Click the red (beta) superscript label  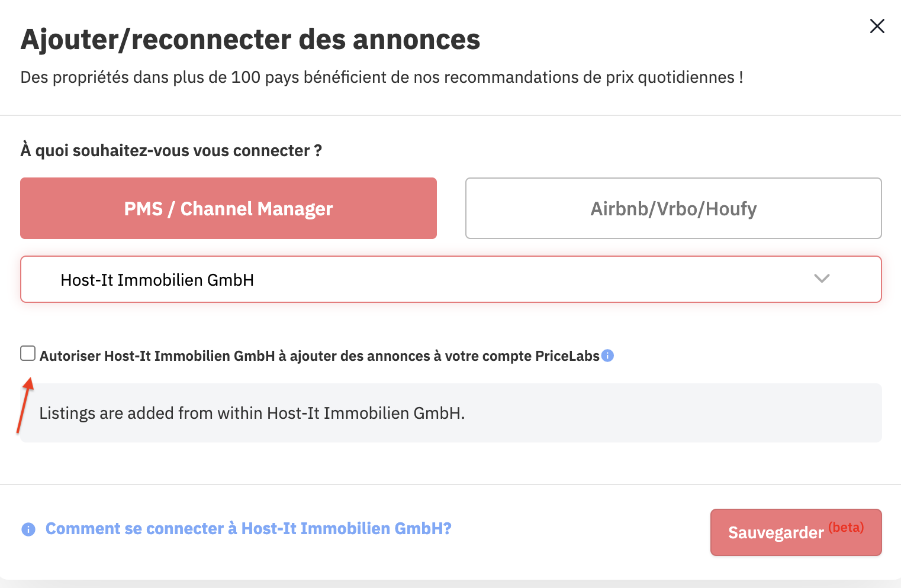click(846, 527)
